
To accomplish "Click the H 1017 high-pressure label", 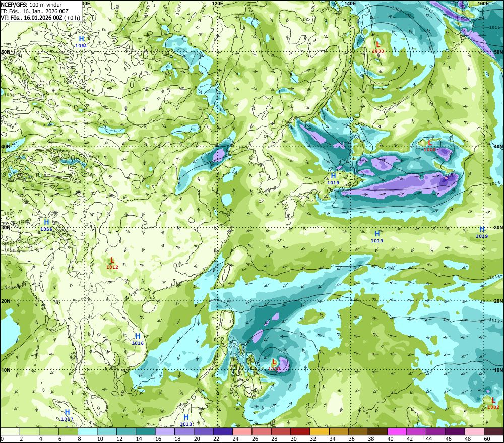I will click(x=67, y=415).
